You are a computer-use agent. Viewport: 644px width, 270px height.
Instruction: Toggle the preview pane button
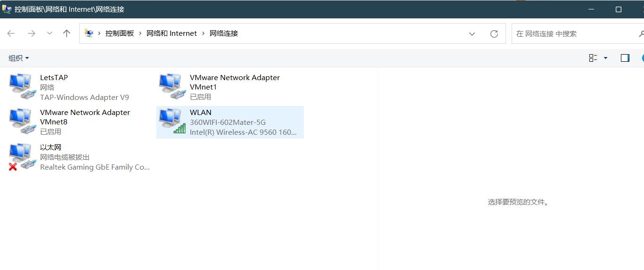coord(625,58)
